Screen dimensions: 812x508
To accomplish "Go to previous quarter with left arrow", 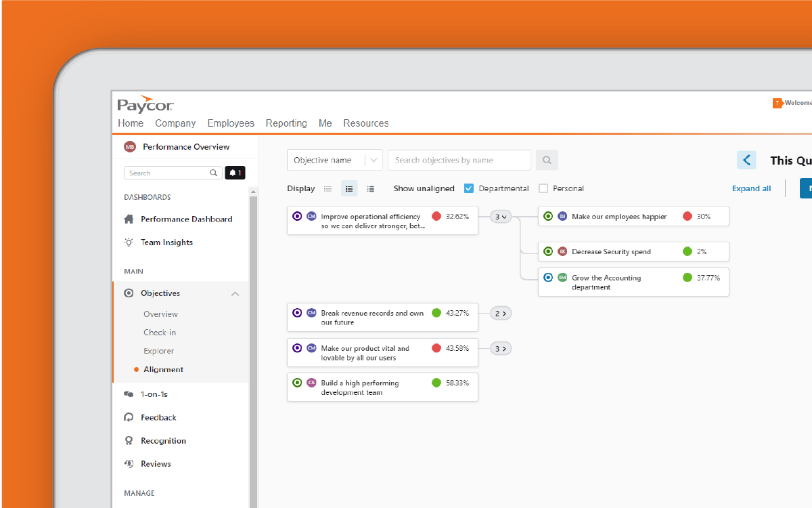I will pyautogui.click(x=746, y=161).
